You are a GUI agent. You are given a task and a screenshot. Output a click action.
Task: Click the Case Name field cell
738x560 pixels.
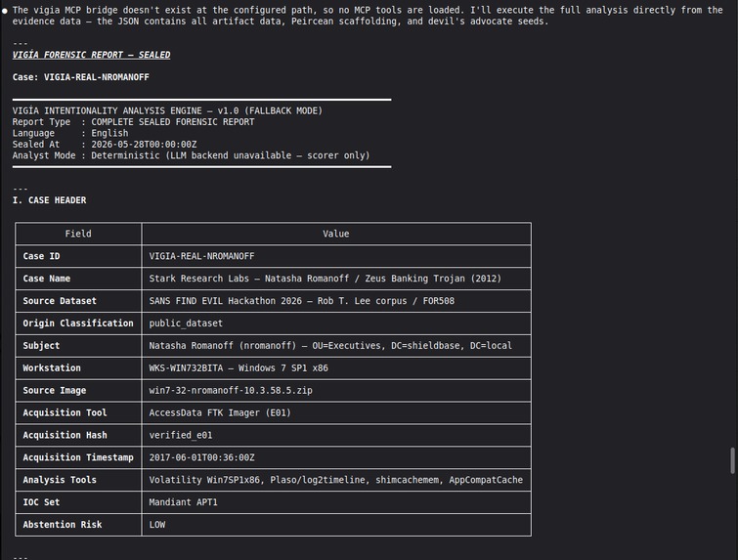[x=78, y=279]
